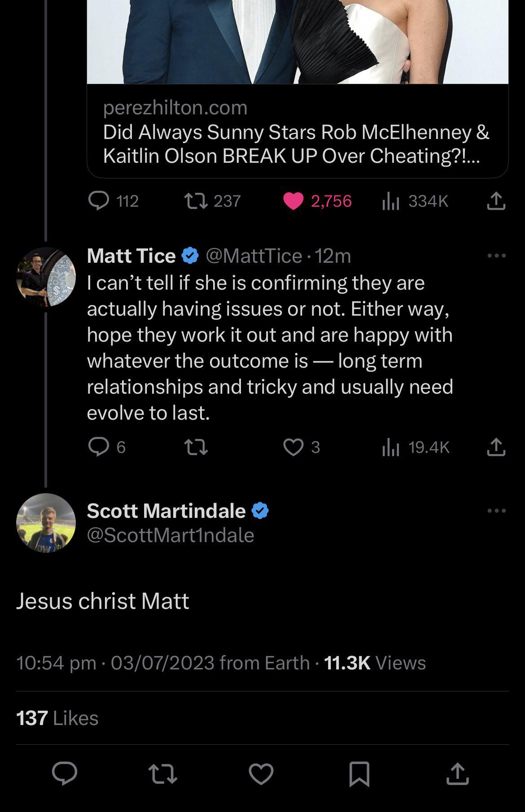Retweet Scott Martindale's tweet

[162, 773]
